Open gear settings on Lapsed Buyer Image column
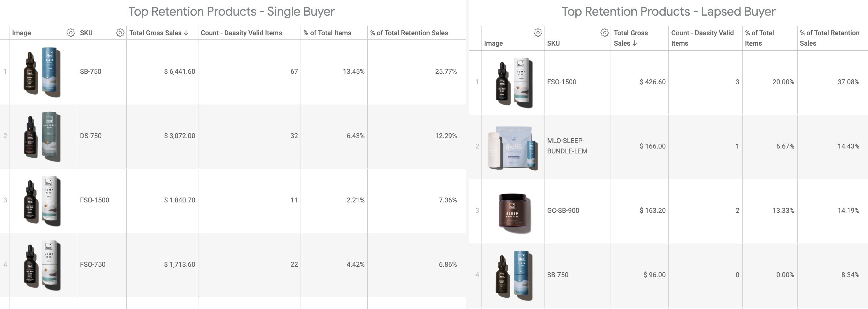Screen dimensions: 868x309 click(538, 33)
